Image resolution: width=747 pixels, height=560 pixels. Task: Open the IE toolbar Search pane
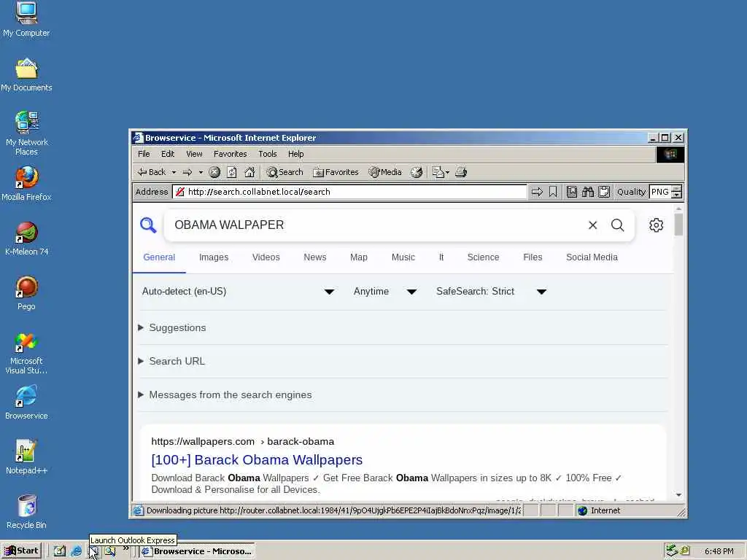[285, 172]
